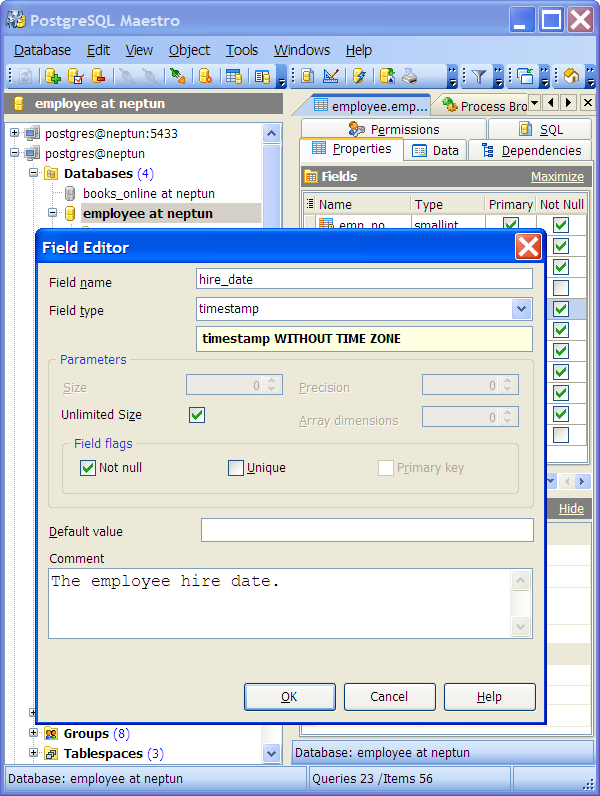This screenshot has height=796, width=600.
Task: Expand the Tablespaces tree node
Action: (x=33, y=753)
